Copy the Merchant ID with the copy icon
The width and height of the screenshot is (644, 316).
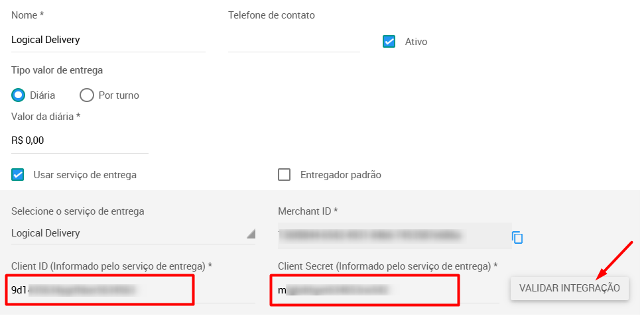tap(517, 237)
